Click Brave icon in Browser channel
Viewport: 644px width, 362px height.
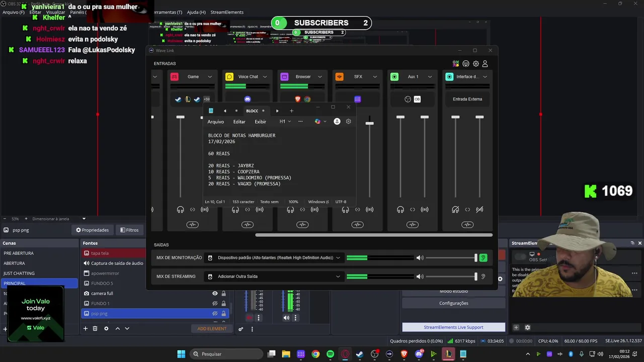click(x=298, y=99)
